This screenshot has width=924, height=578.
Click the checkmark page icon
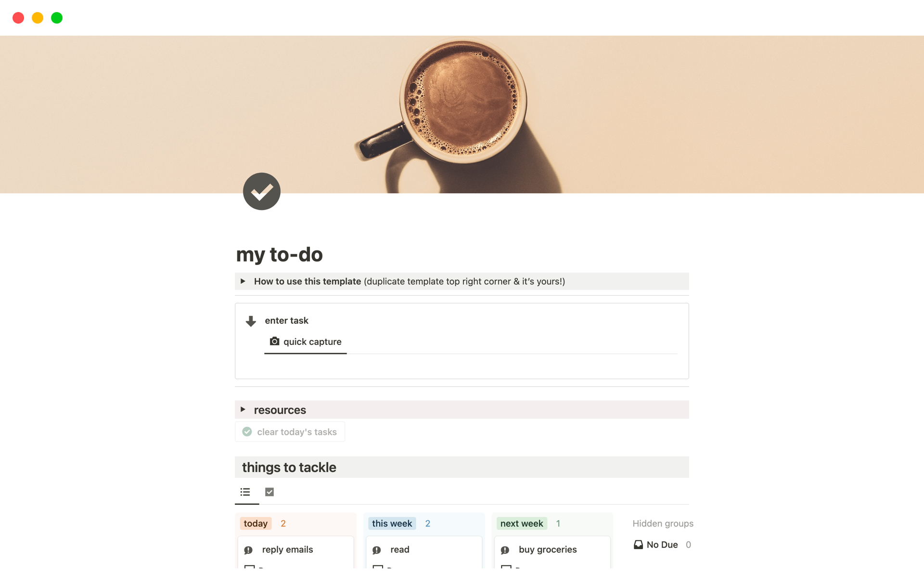261,191
